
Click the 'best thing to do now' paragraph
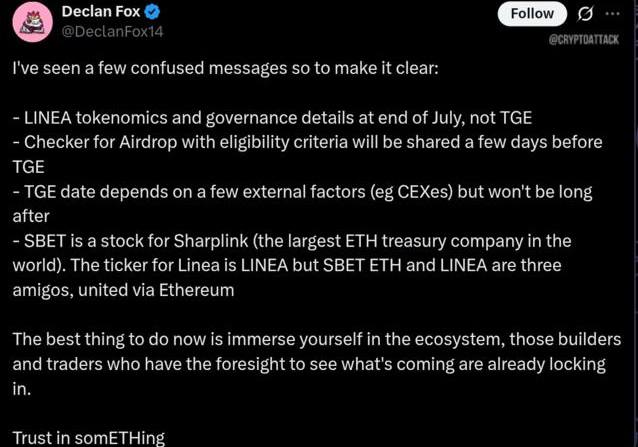click(317, 364)
